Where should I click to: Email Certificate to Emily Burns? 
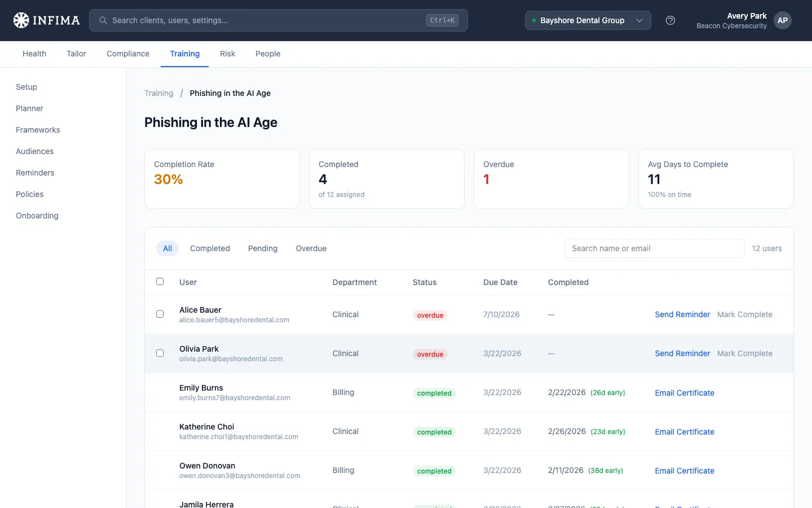coord(685,393)
